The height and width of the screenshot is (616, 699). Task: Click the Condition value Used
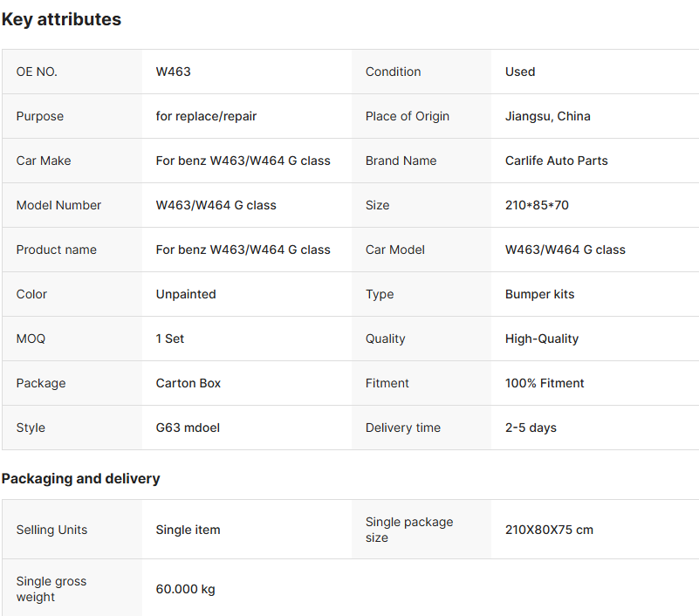tap(520, 72)
